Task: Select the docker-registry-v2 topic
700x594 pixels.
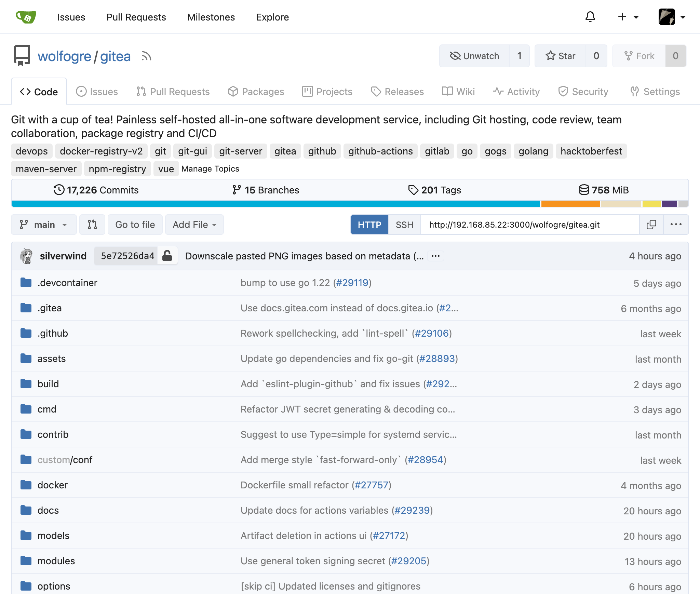Action: pyautogui.click(x=101, y=151)
